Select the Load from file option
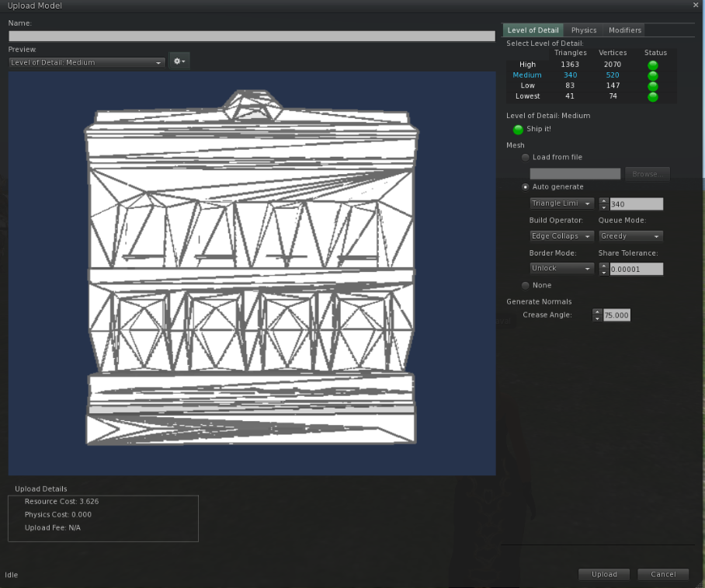705x588 pixels. [x=526, y=158]
